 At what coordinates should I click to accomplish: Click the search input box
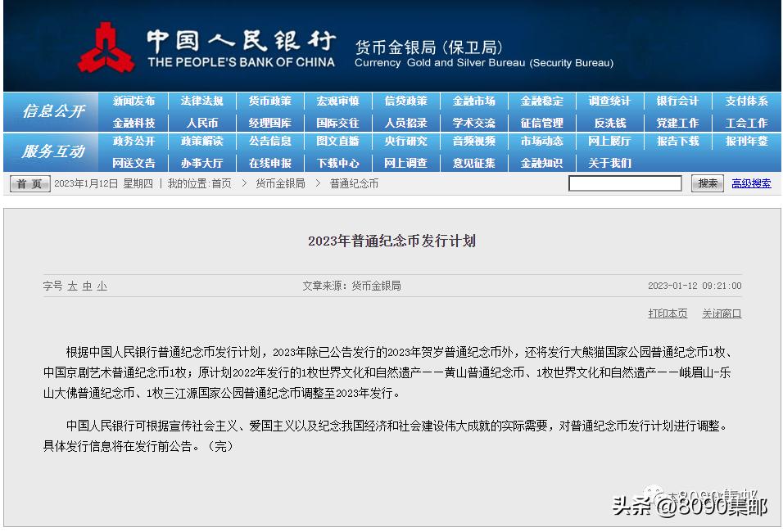tap(625, 183)
